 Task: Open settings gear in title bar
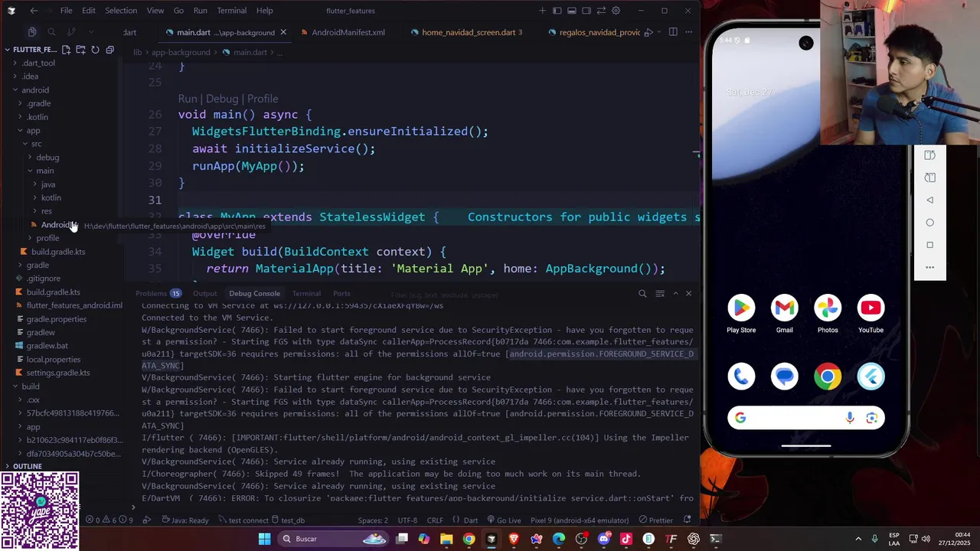pos(616,11)
